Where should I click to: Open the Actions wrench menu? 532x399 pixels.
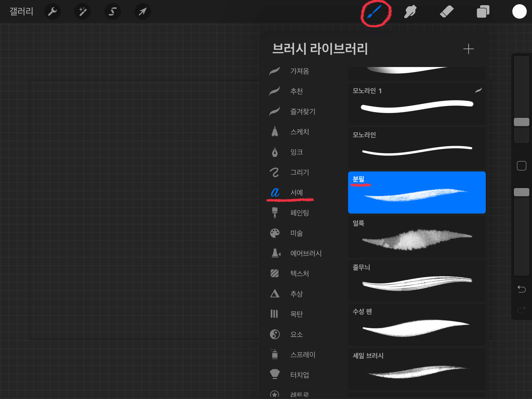52,12
